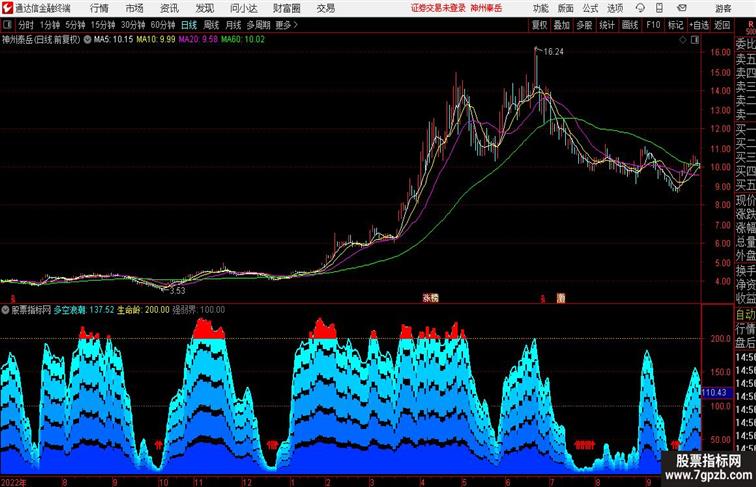Screen dimensions: 756x487
Task: Open the 版面 menu
Action: [x=566, y=8]
